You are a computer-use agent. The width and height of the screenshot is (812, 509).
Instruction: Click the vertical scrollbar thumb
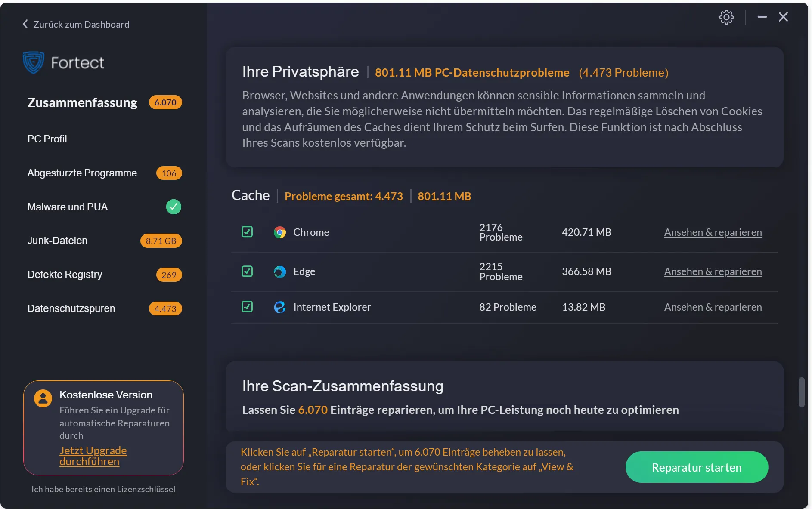click(801, 392)
